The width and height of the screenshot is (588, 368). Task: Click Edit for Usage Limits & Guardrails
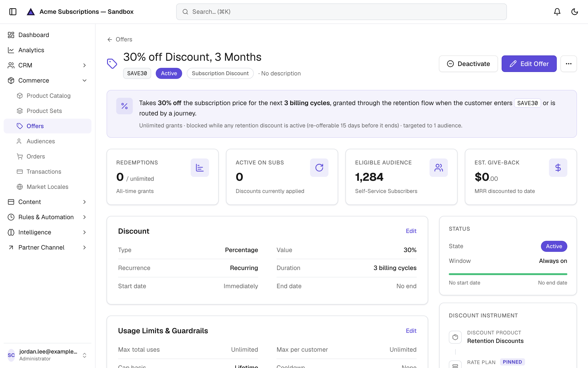(x=411, y=331)
